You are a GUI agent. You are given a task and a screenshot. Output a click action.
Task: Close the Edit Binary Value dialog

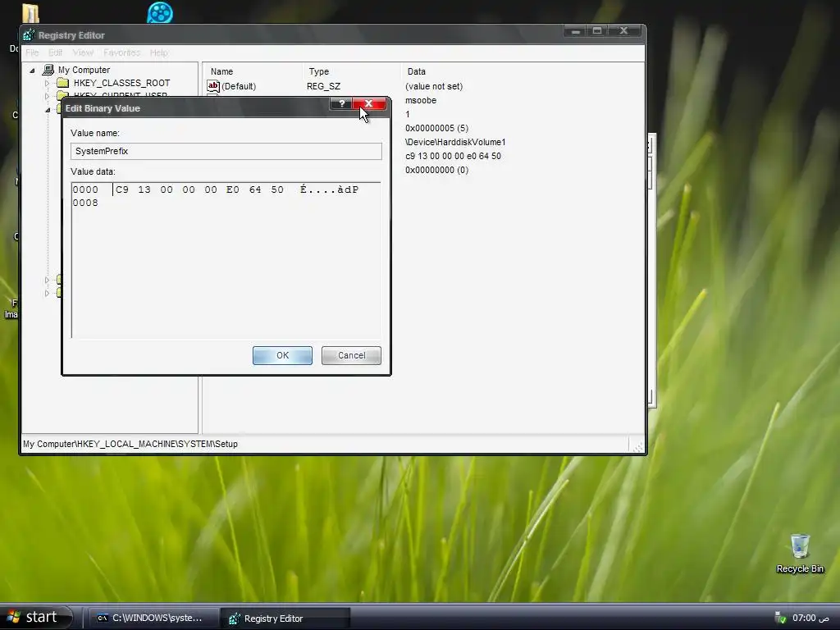[x=369, y=103]
